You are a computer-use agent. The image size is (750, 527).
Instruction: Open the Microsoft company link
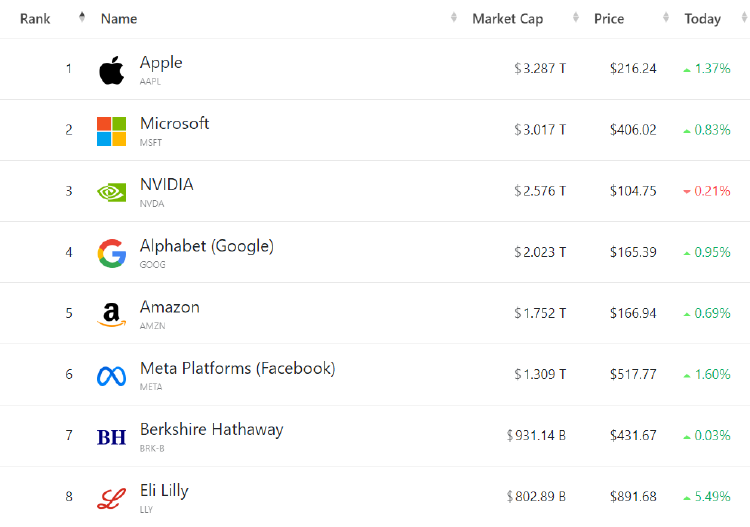coord(174,123)
